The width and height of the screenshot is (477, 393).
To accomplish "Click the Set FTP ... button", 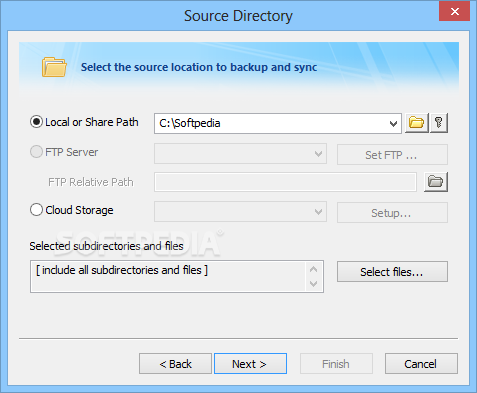I will [x=392, y=155].
